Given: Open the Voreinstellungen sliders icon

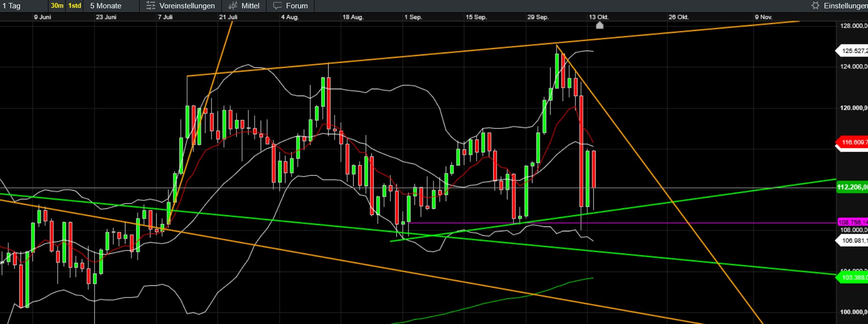Looking at the screenshot, I should [151, 6].
